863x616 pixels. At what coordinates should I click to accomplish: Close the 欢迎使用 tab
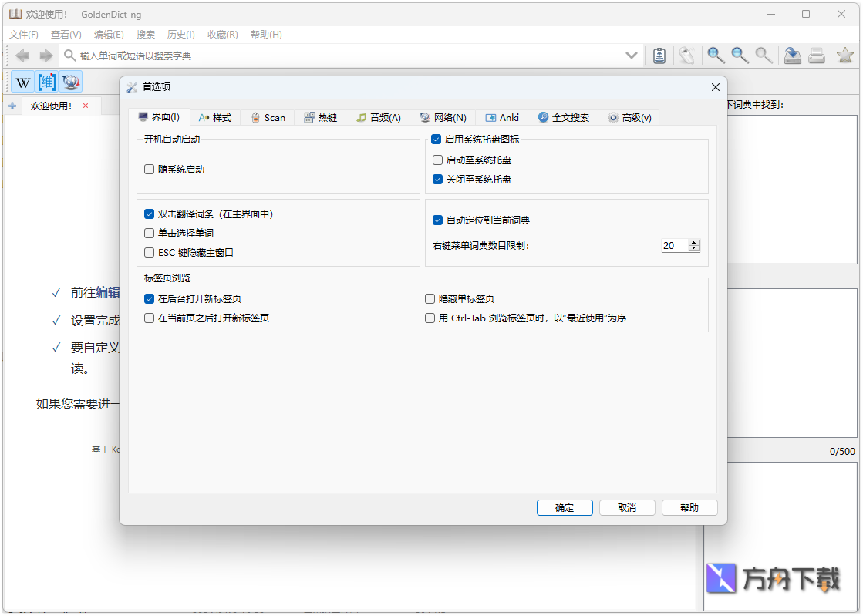click(x=85, y=106)
